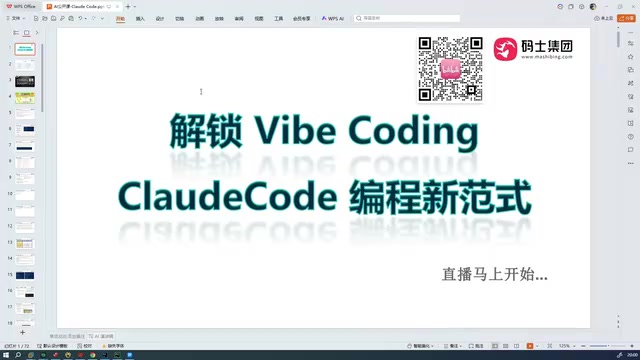
Task: Open the 文件 file menu
Action: pyautogui.click(x=15, y=18)
